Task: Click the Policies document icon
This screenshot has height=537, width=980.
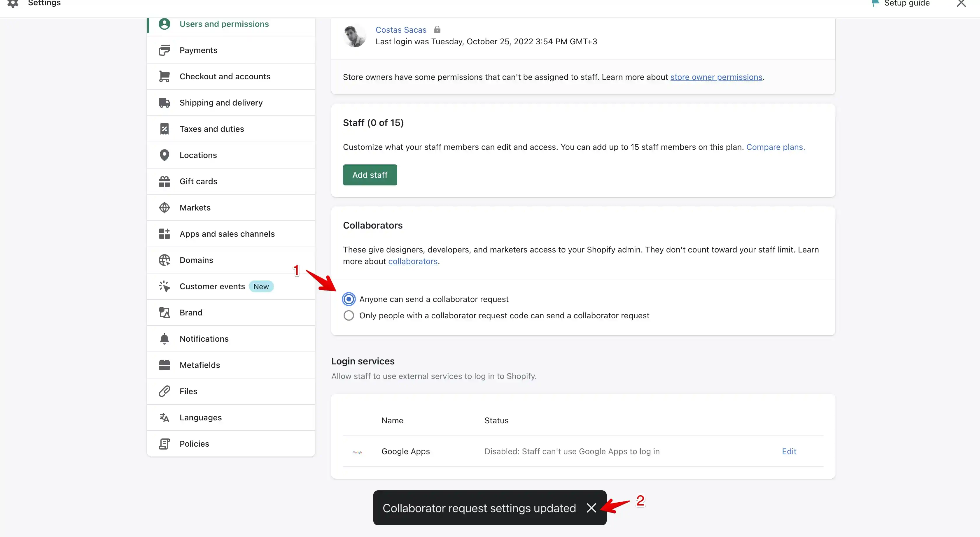Action: tap(164, 444)
